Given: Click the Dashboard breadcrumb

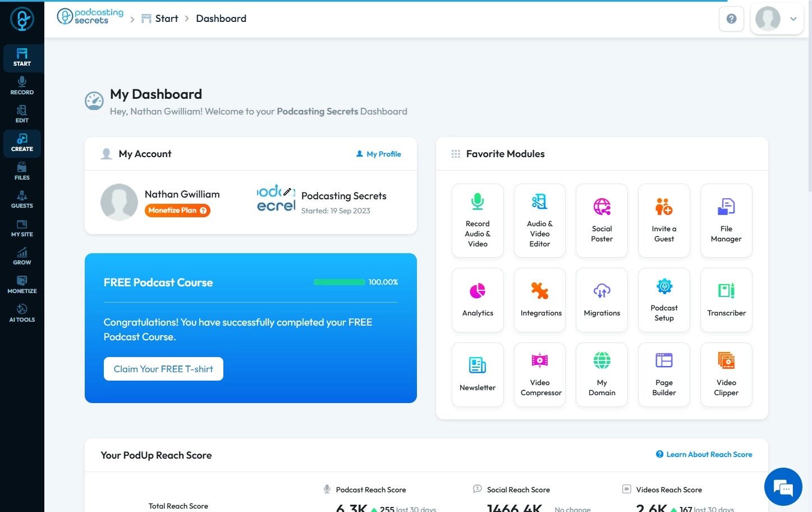Looking at the screenshot, I should (x=221, y=19).
